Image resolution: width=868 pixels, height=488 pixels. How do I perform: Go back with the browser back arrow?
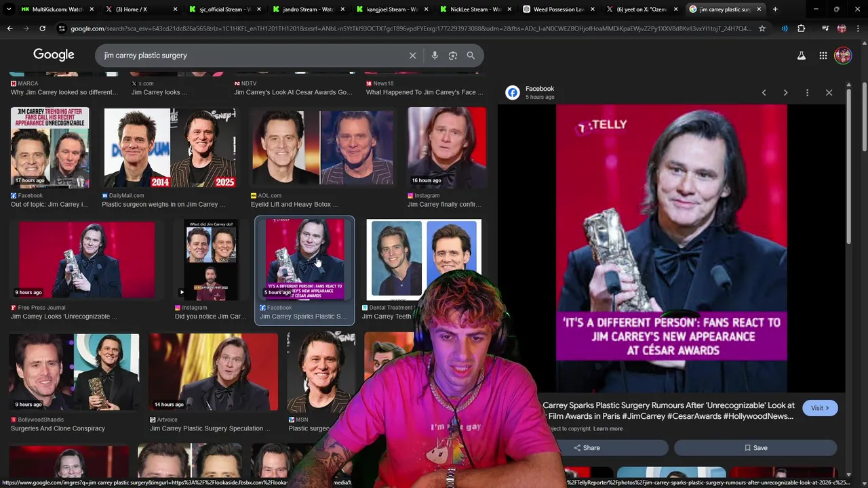(9, 28)
